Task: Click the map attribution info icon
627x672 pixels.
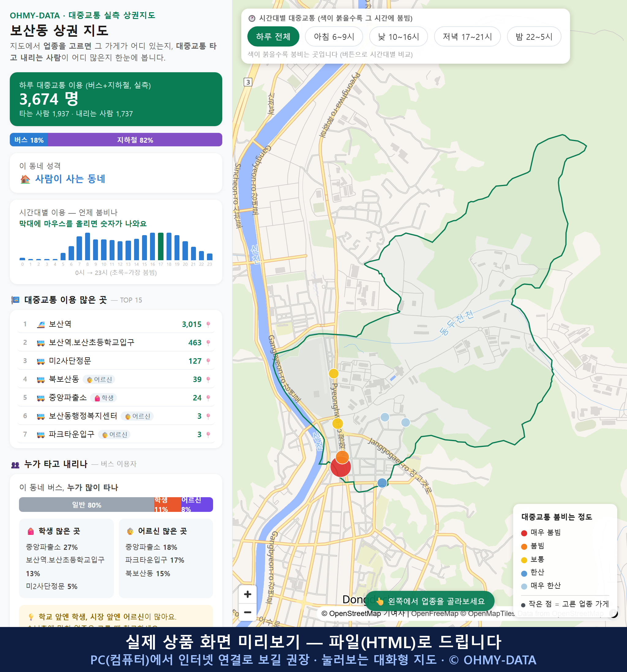Action: coord(614,613)
